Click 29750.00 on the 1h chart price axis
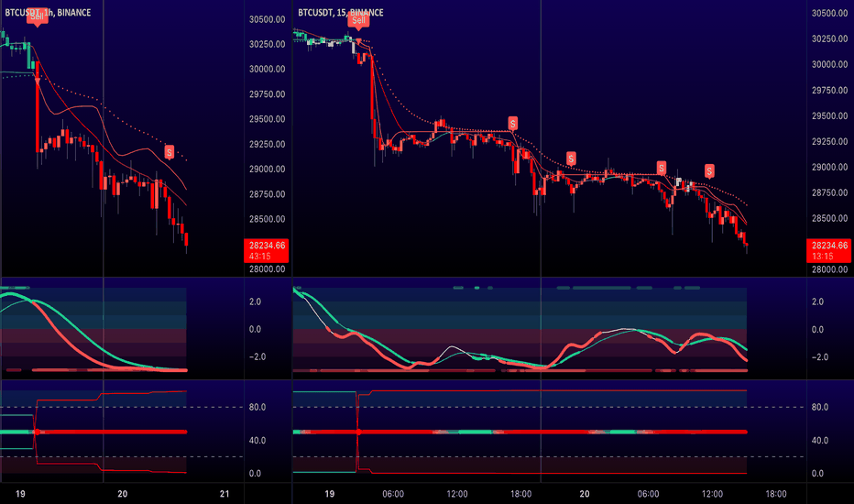The height and width of the screenshot is (504, 854). click(267, 94)
